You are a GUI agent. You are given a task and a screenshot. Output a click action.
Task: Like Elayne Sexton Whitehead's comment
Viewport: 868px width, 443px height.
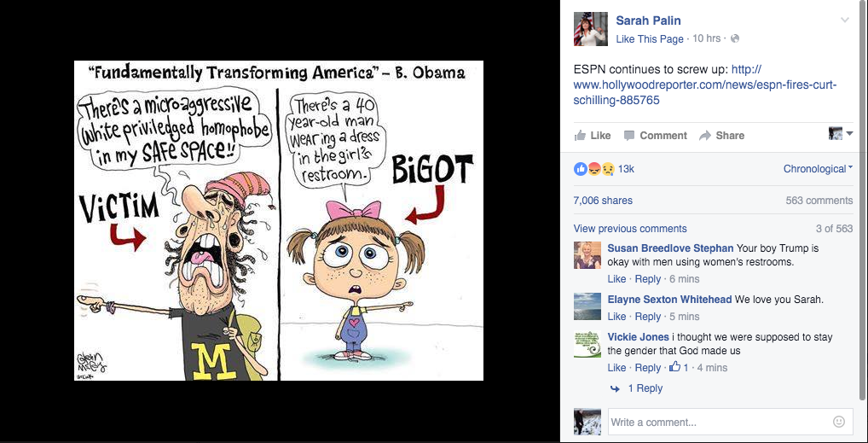(x=616, y=317)
